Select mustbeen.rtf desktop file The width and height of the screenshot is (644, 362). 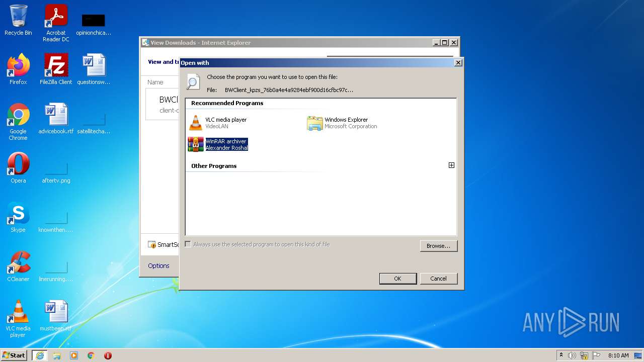56,316
